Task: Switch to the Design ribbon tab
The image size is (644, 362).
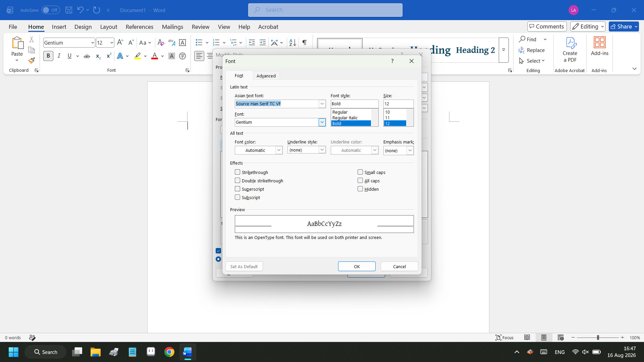Action: [x=83, y=27]
